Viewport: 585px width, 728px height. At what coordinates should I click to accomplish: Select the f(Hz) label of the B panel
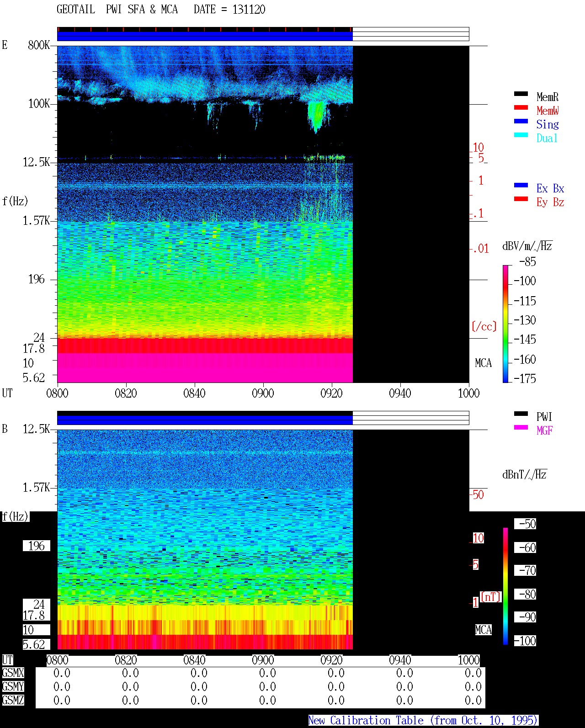(15, 516)
